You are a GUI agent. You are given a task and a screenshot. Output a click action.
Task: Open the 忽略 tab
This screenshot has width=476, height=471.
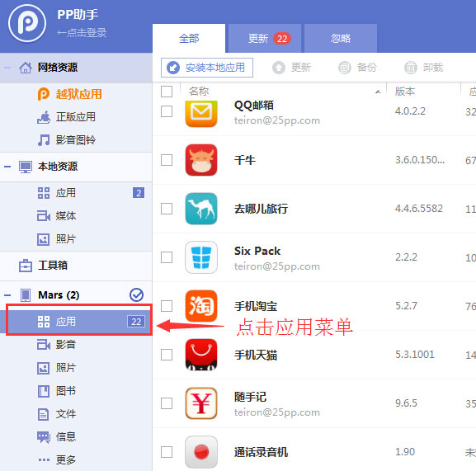pos(341,39)
